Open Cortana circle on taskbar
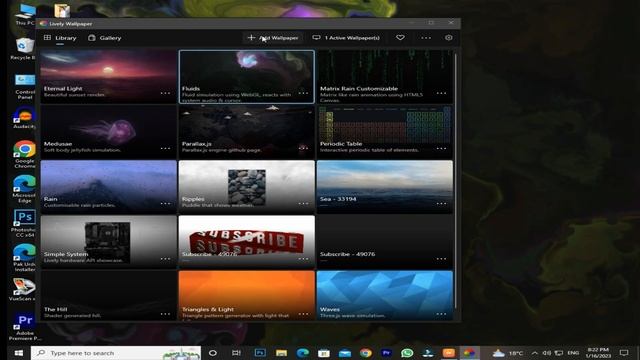 coord(213,353)
